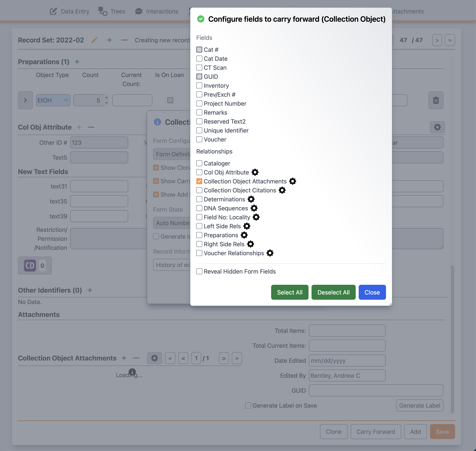Open the Trees menu

pyautogui.click(x=112, y=11)
